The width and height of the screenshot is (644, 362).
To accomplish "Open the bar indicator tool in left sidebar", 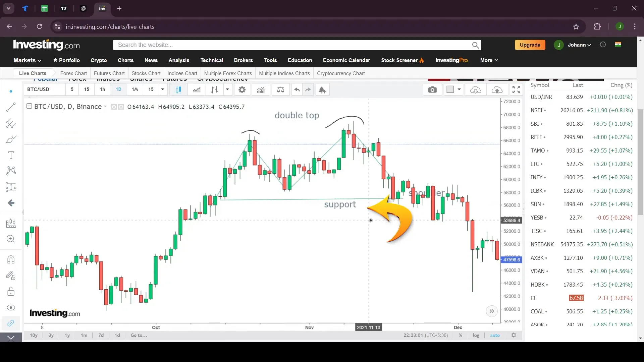I will pyautogui.click(x=11, y=223).
